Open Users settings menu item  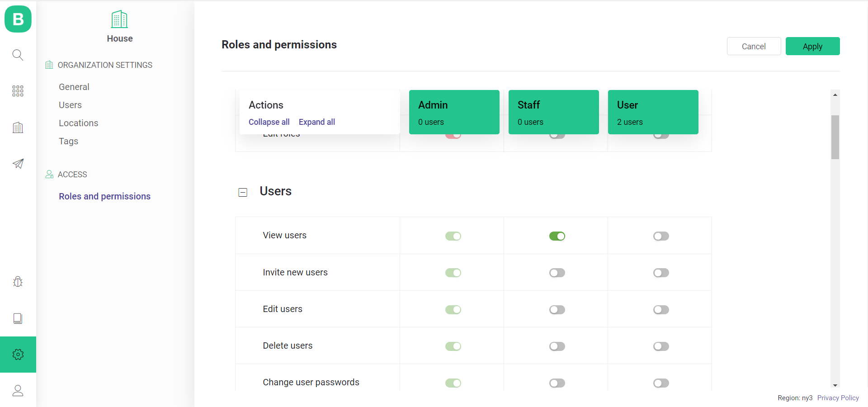pos(71,105)
